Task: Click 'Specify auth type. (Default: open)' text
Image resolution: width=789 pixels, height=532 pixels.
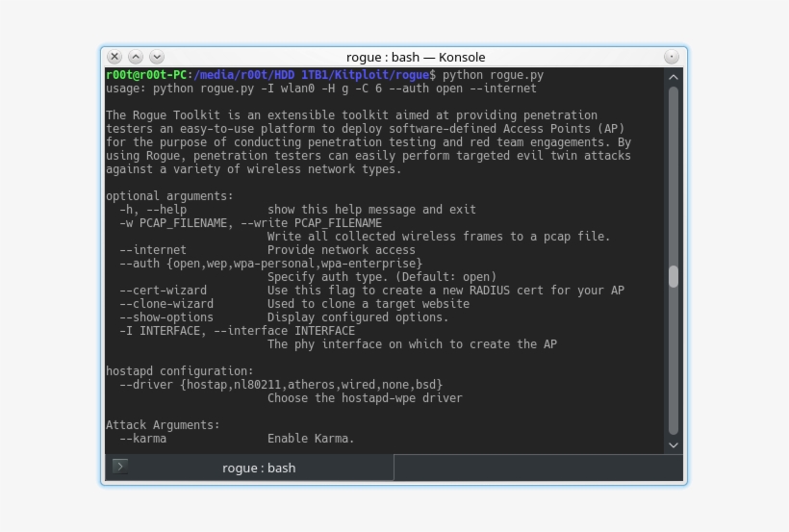Action: pyautogui.click(x=382, y=277)
